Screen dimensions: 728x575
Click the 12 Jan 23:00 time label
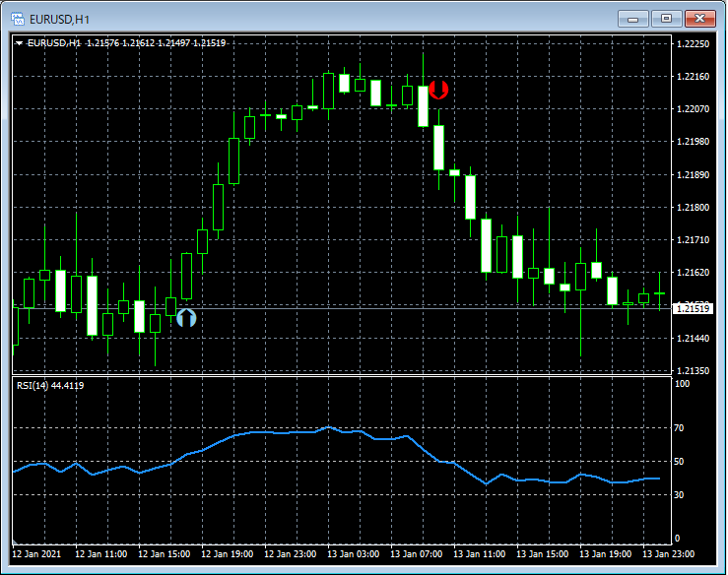point(291,554)
